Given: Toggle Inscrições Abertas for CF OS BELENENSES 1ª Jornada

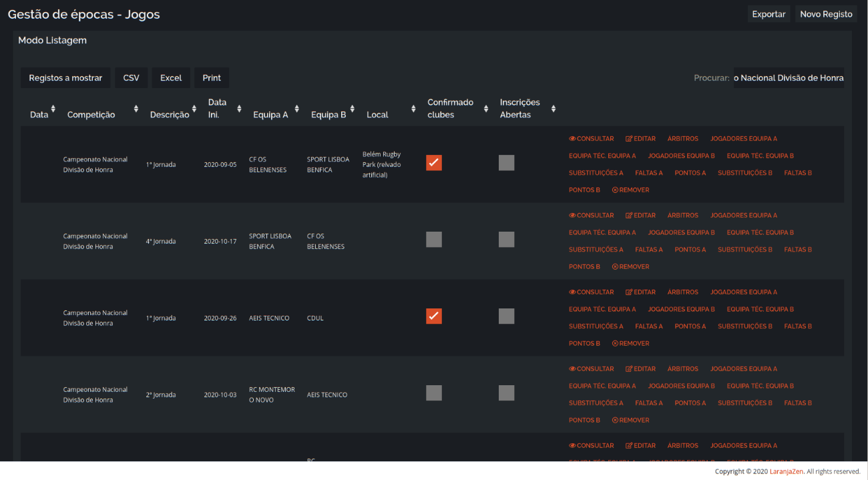Looking at the screenshot, I should click(x=507, y=163).
